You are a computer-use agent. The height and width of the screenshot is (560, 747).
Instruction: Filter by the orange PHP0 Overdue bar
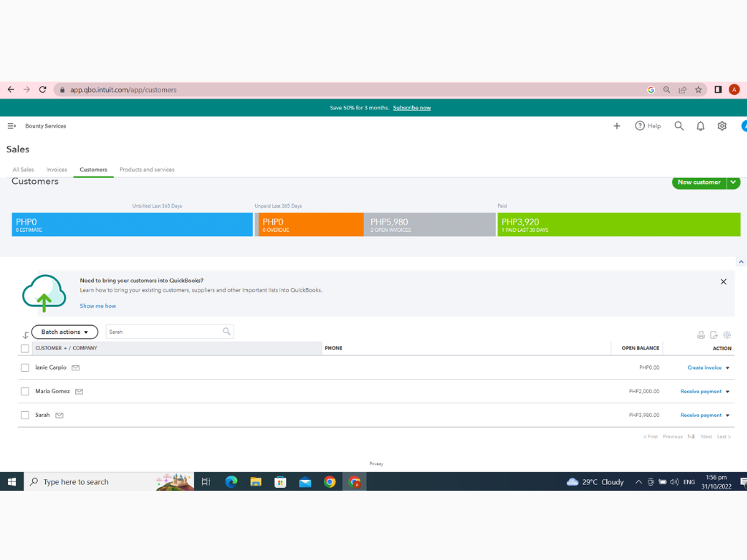coord(310,225)
